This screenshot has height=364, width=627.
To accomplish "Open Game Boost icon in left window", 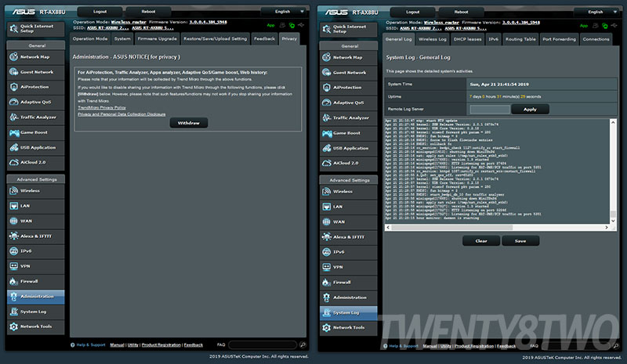I will [x=13, y=132].
